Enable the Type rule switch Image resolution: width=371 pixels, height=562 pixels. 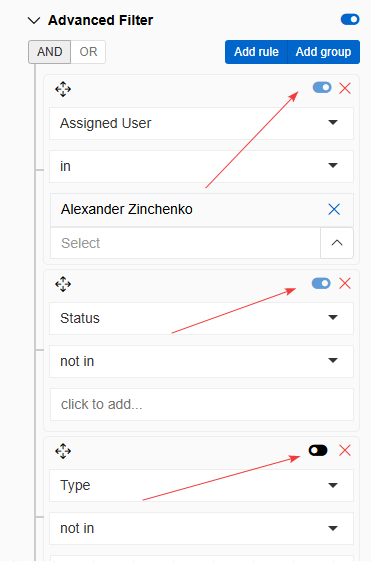[x=318, y=451]
